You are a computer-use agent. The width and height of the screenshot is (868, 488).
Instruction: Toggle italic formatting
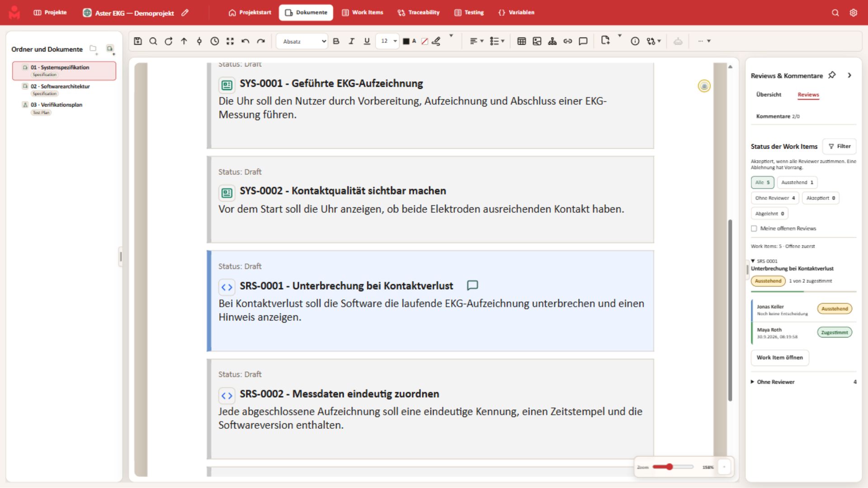click(x=351, y=41)
